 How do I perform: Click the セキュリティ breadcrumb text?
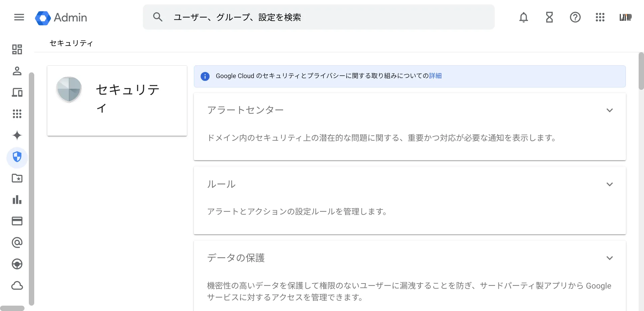pos(71,43)
